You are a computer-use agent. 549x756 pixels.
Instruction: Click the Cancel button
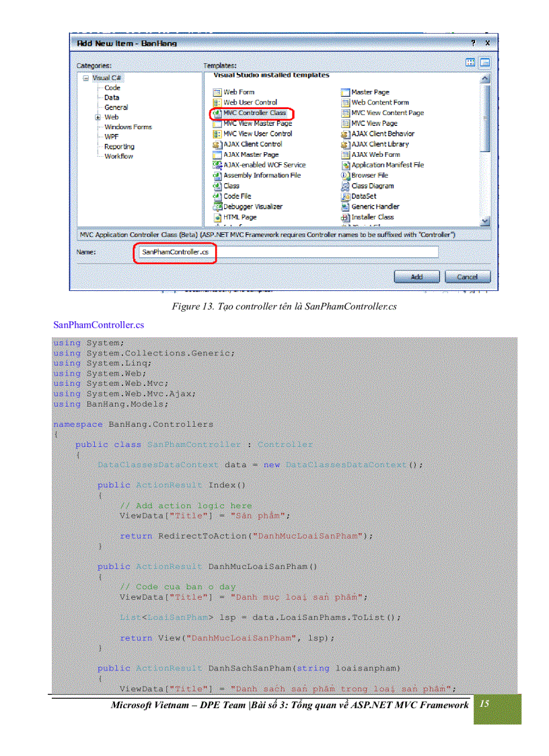(467, 276)
